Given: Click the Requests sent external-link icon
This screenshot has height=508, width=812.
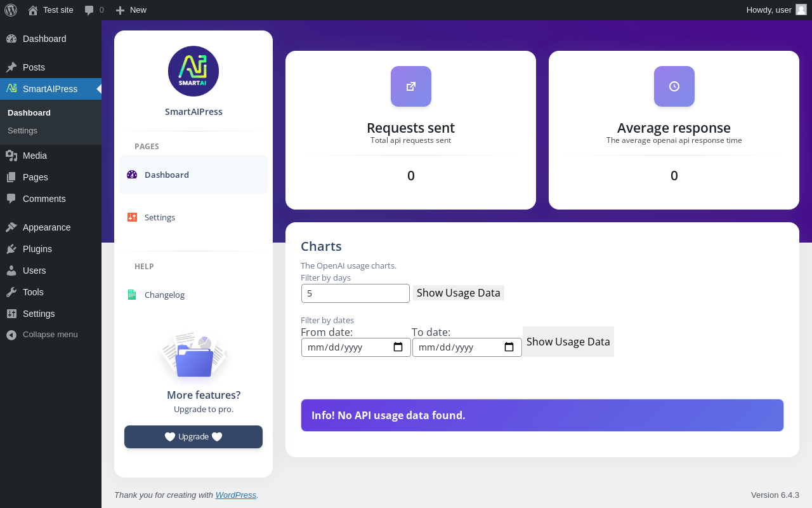Looking at the screenshot, I should point(411,86).
